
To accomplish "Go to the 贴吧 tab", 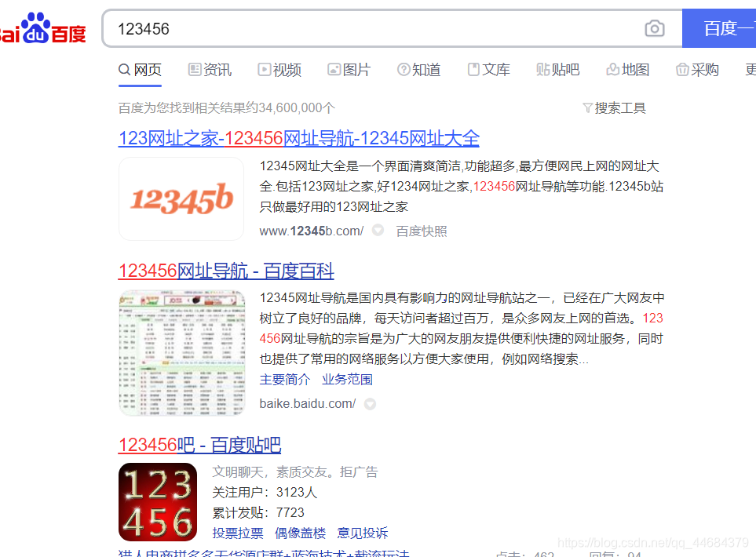I will click(558, 70).
